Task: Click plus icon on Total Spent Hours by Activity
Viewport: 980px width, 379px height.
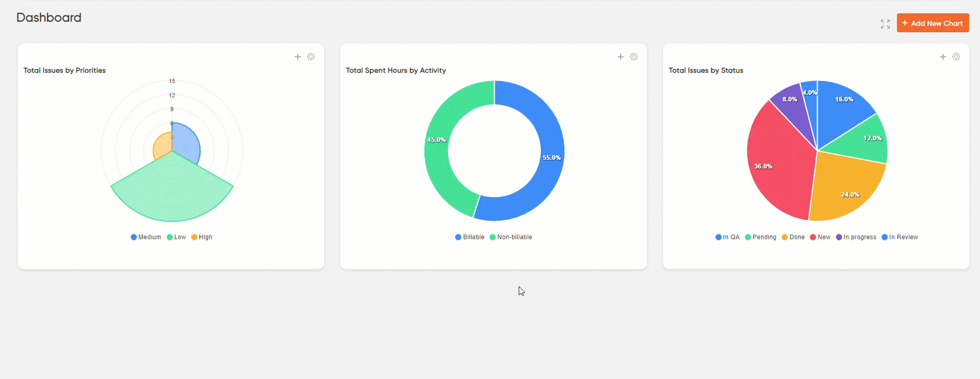Action: [x=620, y=57]
